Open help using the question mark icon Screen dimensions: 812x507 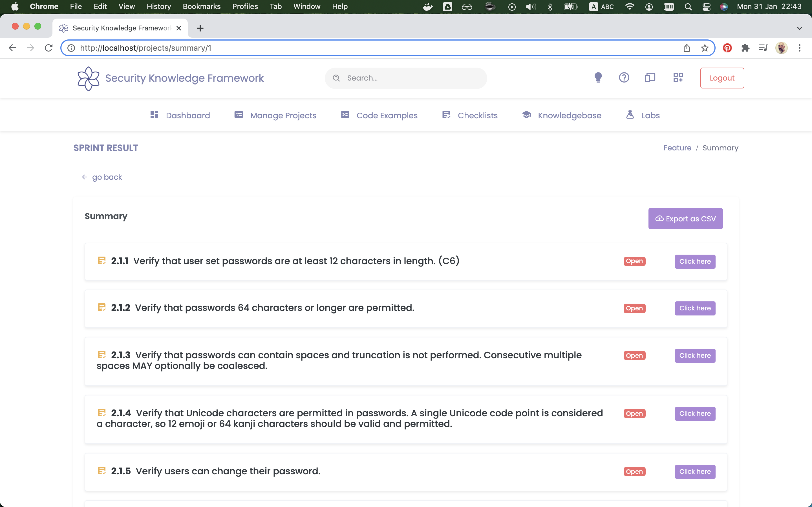[623, 77]
